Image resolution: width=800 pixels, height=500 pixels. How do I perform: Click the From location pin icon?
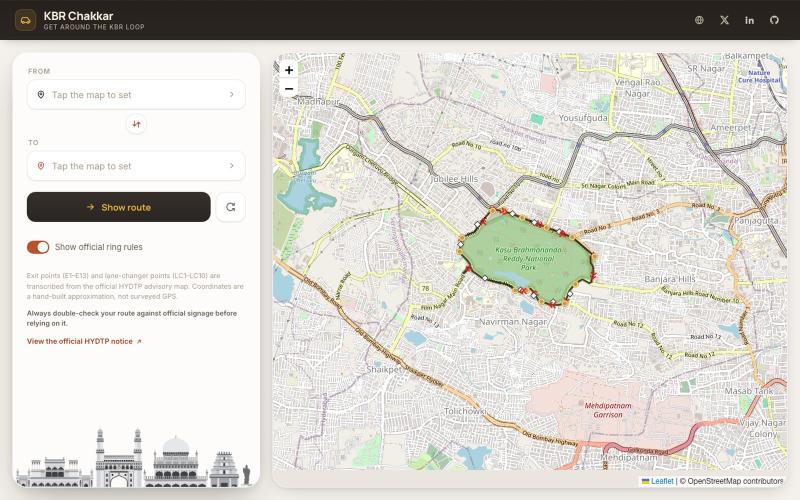tap(41, 94)
